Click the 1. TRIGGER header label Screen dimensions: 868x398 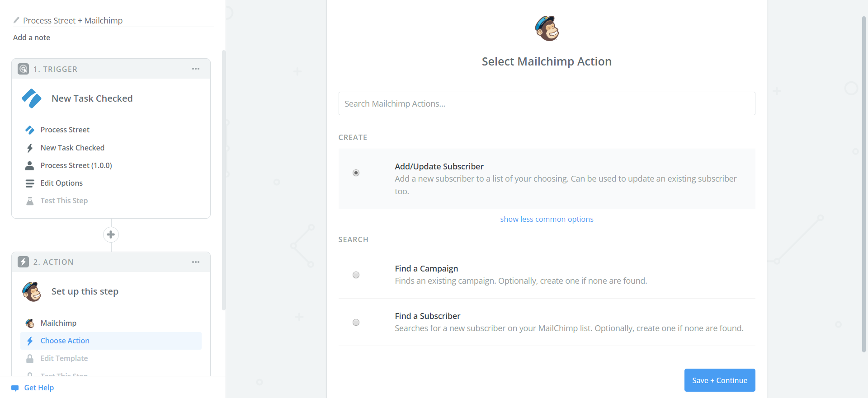point(55,69)
